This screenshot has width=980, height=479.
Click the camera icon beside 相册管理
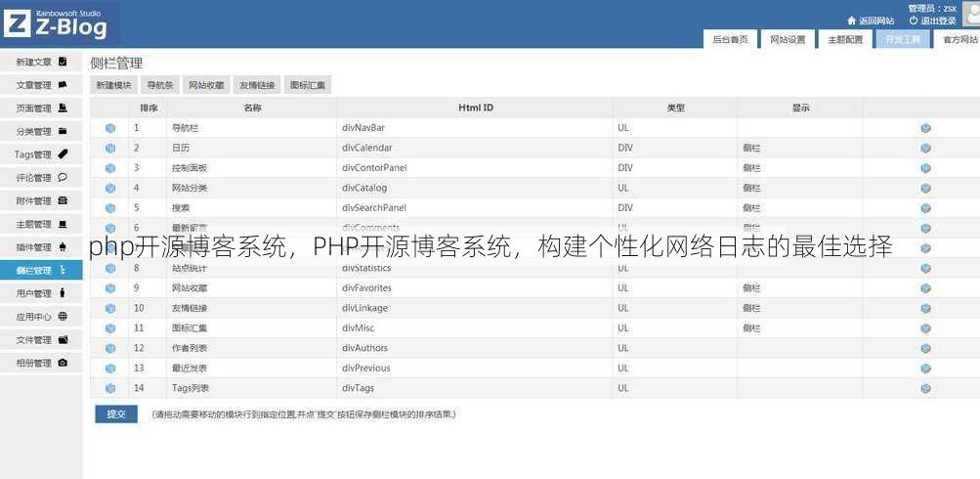[63, 363]
